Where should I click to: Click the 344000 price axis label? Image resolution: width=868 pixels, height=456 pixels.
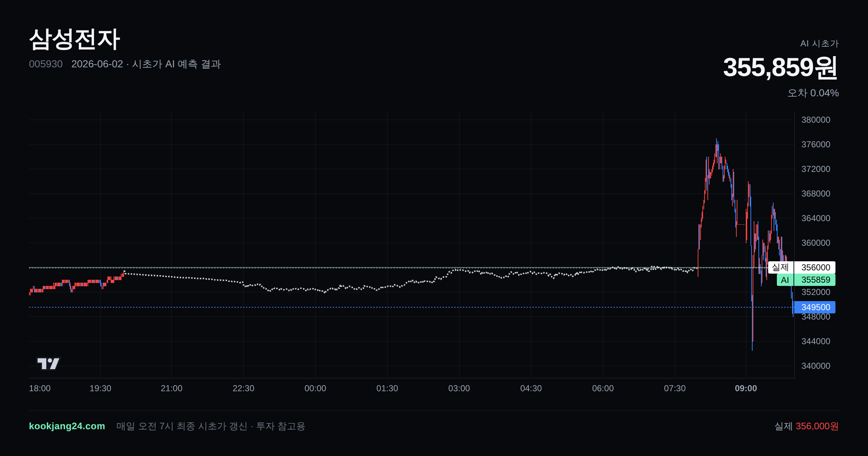(816, 341)
